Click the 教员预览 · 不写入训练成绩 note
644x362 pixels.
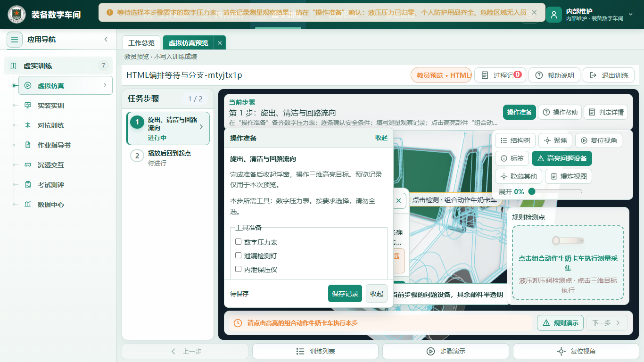click(161, 57)
